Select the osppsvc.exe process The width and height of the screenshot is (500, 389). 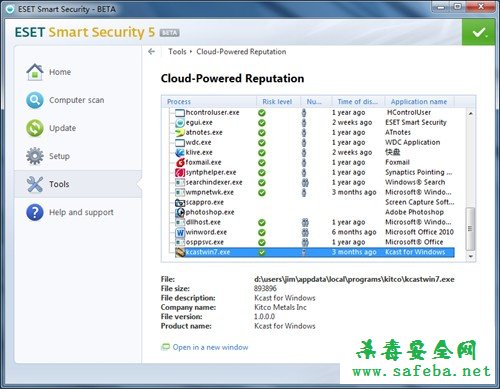(314, 242)
